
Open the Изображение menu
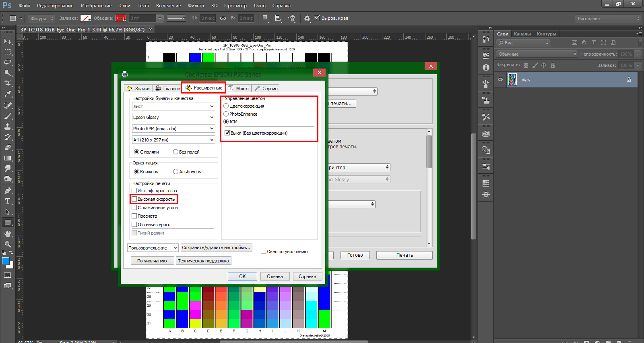pos(96,6)
